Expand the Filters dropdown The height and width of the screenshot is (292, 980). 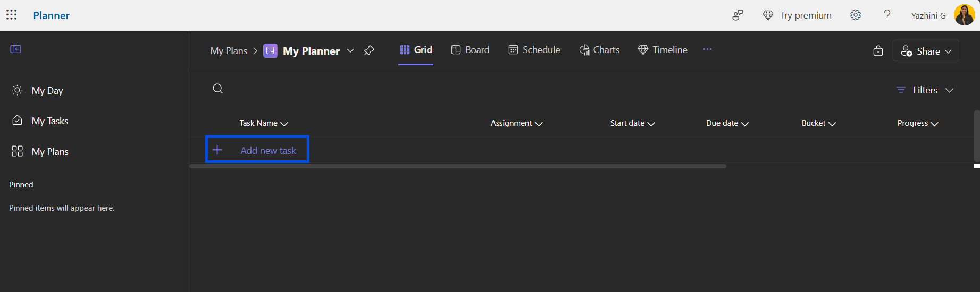coord(925,90)
